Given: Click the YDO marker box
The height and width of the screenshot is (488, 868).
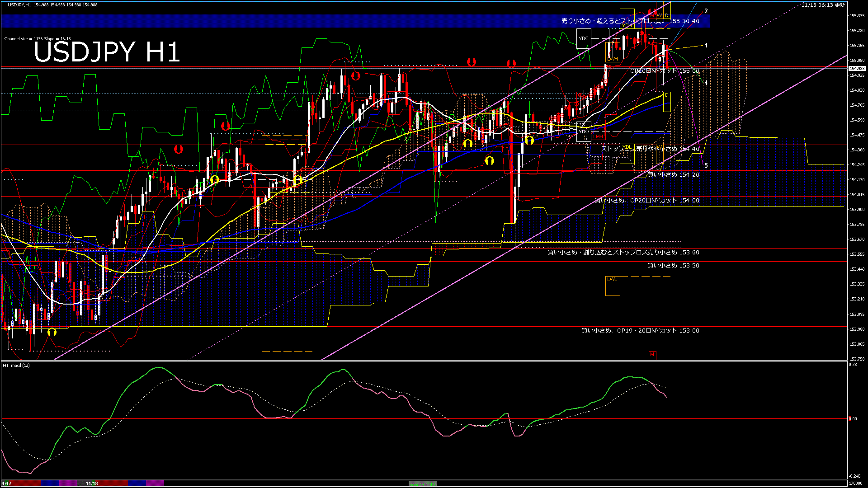Looking at the screenshot, I should (x=584, y=131).
